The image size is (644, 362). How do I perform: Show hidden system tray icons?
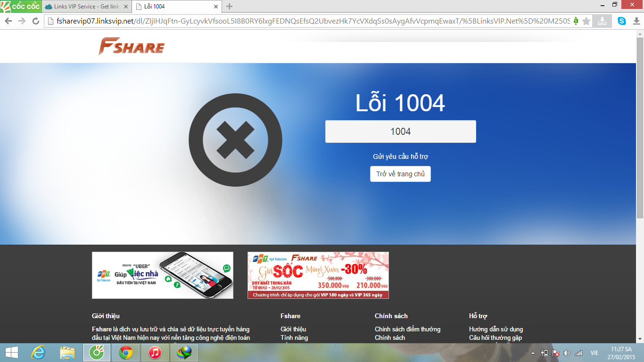(x=533, y=353)
